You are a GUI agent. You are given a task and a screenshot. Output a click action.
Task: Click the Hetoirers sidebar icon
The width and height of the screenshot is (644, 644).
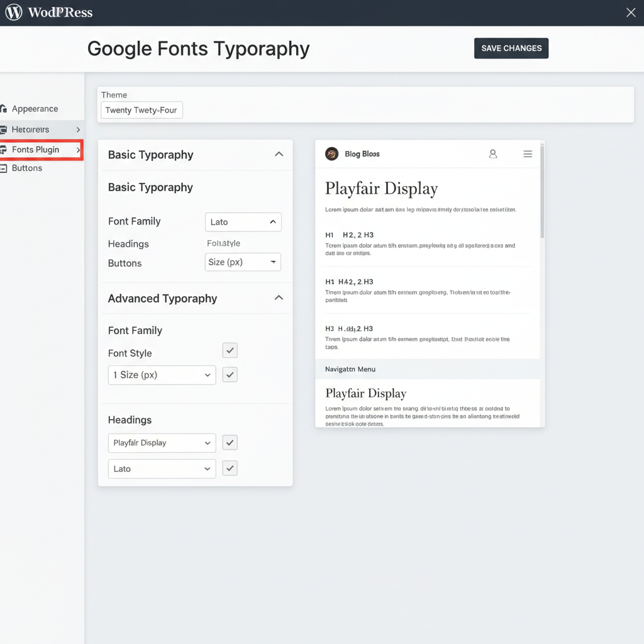5,129
